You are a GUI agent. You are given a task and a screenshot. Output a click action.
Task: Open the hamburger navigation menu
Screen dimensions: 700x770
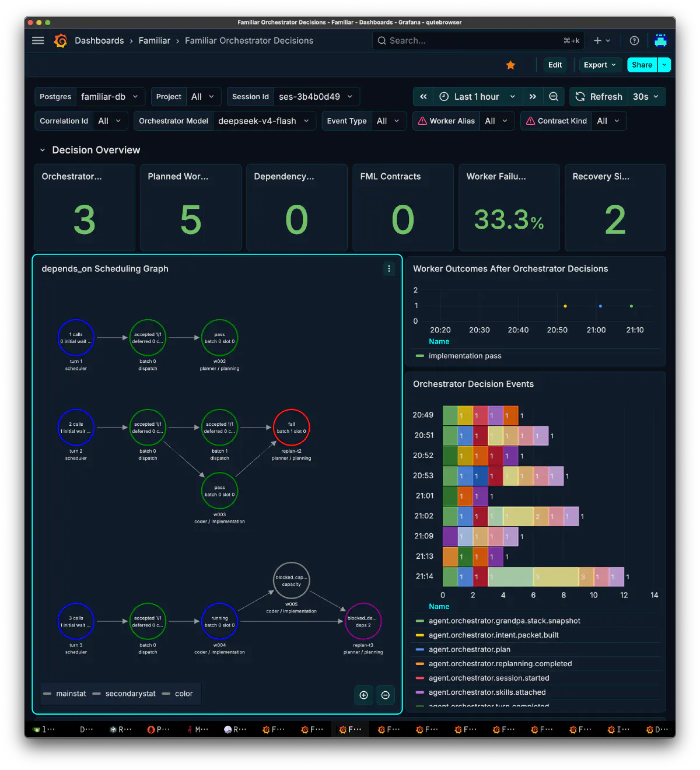(x=38, y=40)
